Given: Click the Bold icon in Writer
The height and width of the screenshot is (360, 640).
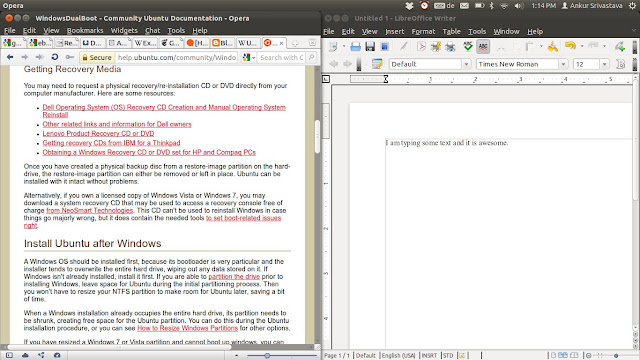Looking at the screenshot, I should tap(620, 64).
